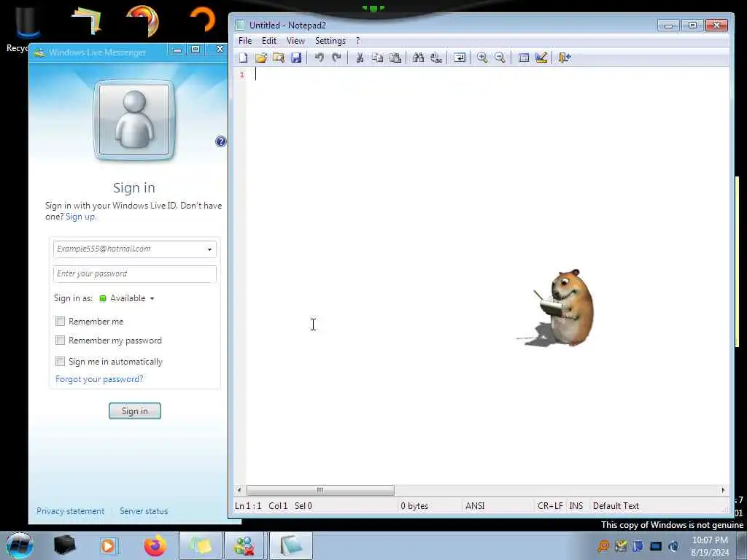The height and width of the screenshot is (560, 747).
Task: Open the media player taskbar icon
Action: click(x=109, y=545)
